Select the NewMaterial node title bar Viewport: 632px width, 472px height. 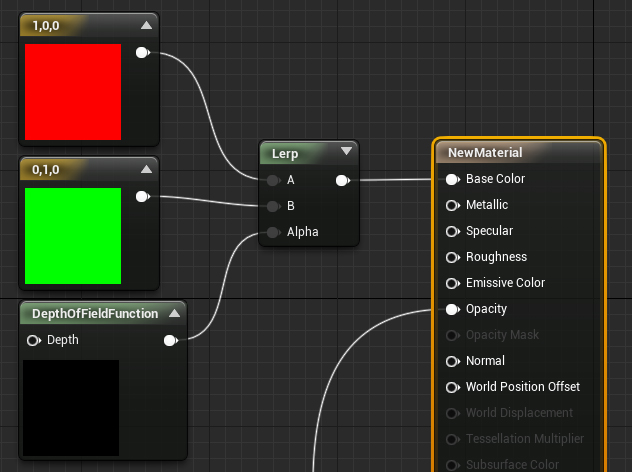coord(519,152)
